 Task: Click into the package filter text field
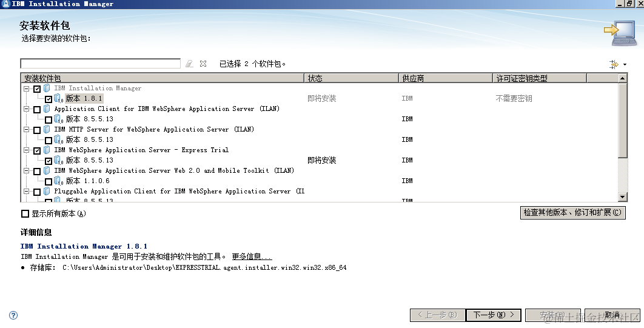pyautogui.click(x=100, y=64)
